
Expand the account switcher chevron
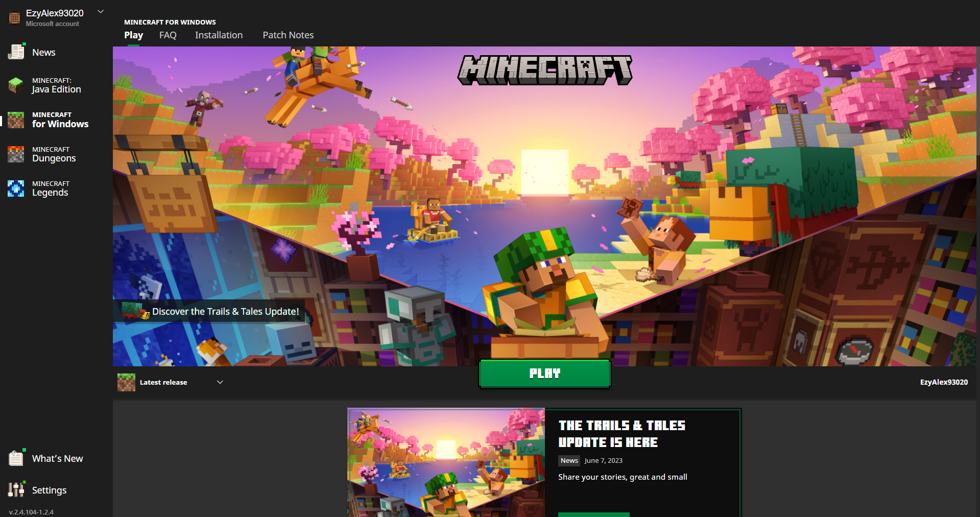click(101, 11)
